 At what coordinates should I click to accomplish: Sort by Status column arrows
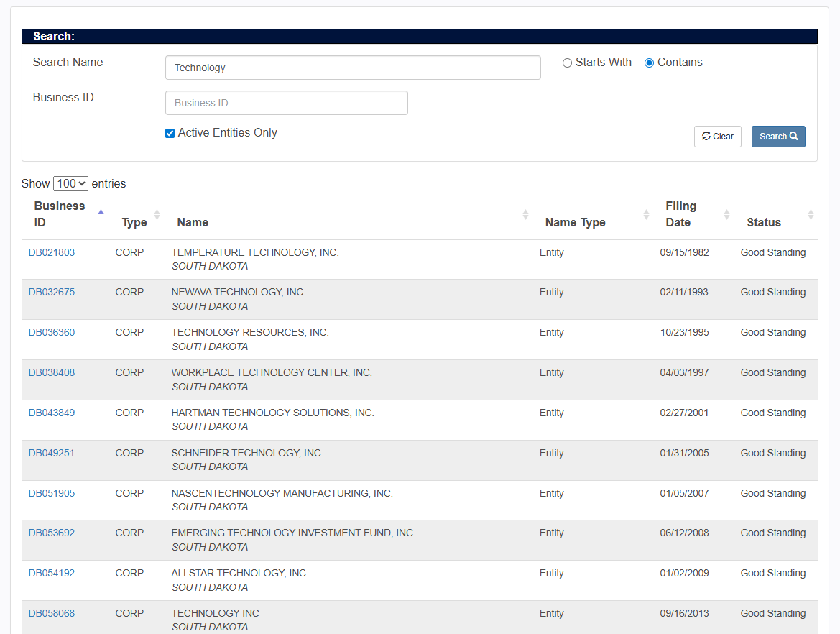811,214
